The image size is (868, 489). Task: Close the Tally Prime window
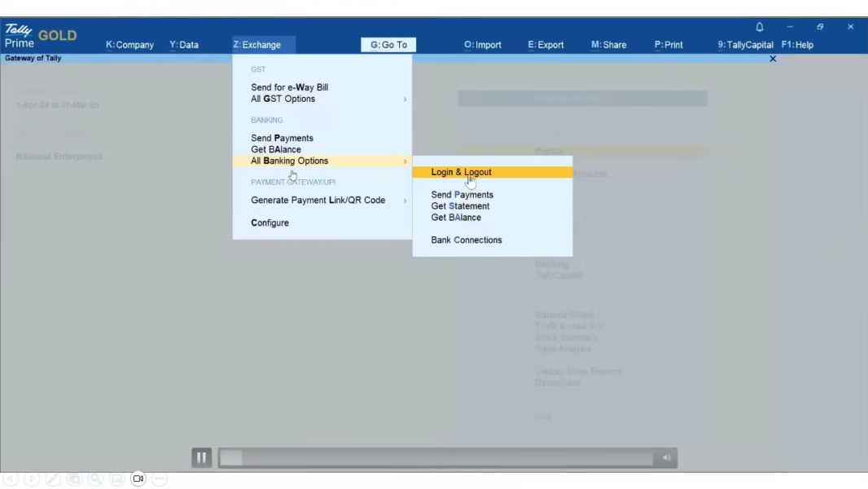coord(850,27)
